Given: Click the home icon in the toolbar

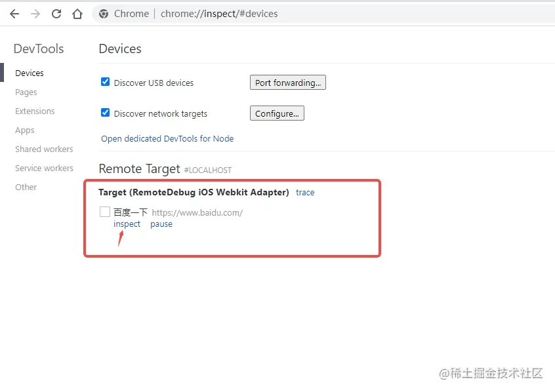Looking at the screenshot, I should (x=77, y=13).
